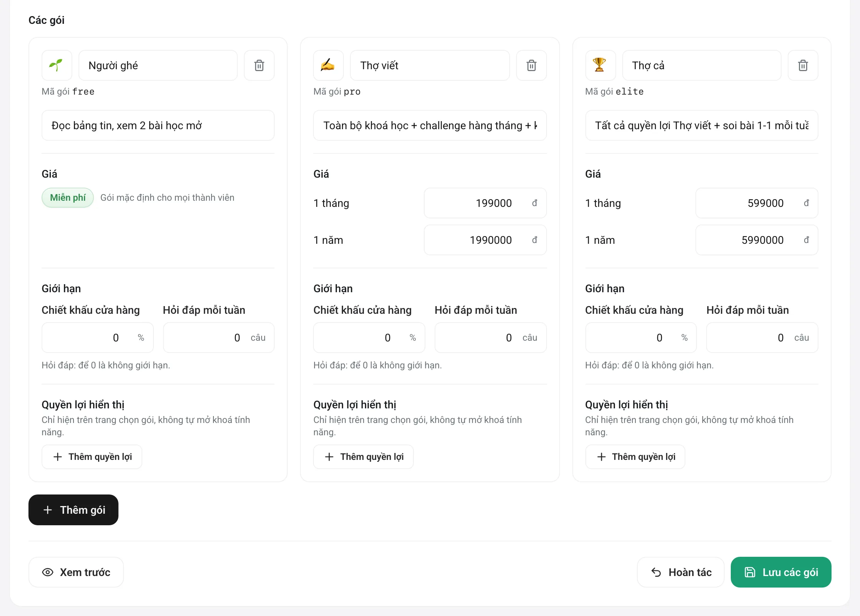This screenshot has width=860, height=616.
Task: Set weekly Q&A limit for Thợ viết
Action: pyautogui.click(x=490, y=338)
